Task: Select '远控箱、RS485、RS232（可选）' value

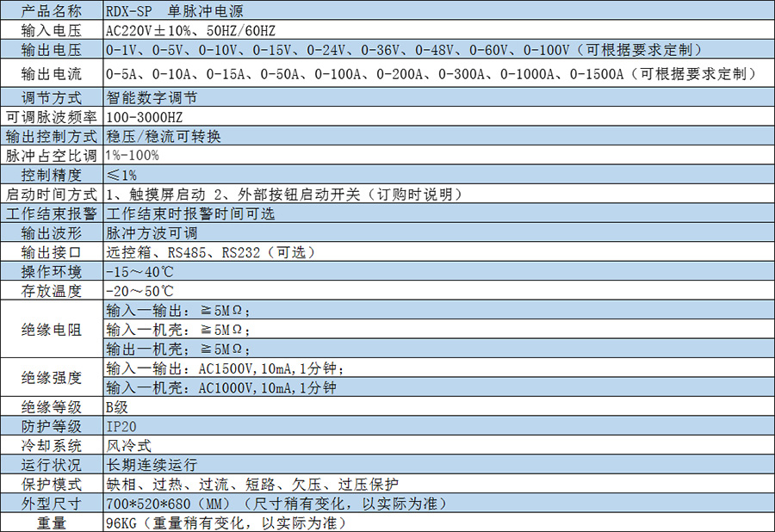Action: coord(211,252)
